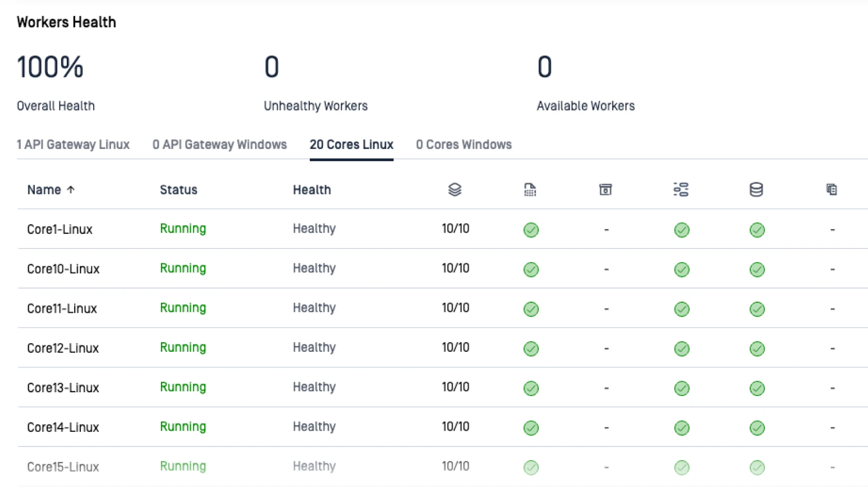The width and height of the screenshot is (868, 496).
Task: Click the database cylinder column header icon
Action: point(756,190)
